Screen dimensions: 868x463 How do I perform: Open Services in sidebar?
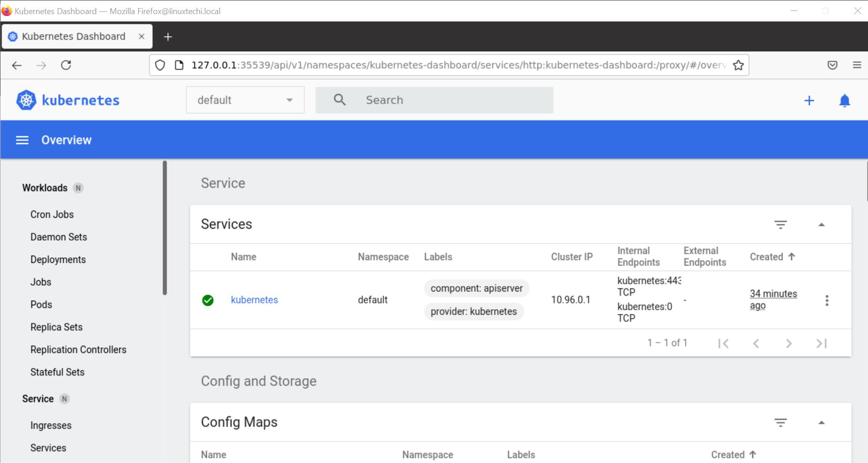point(48,448)
